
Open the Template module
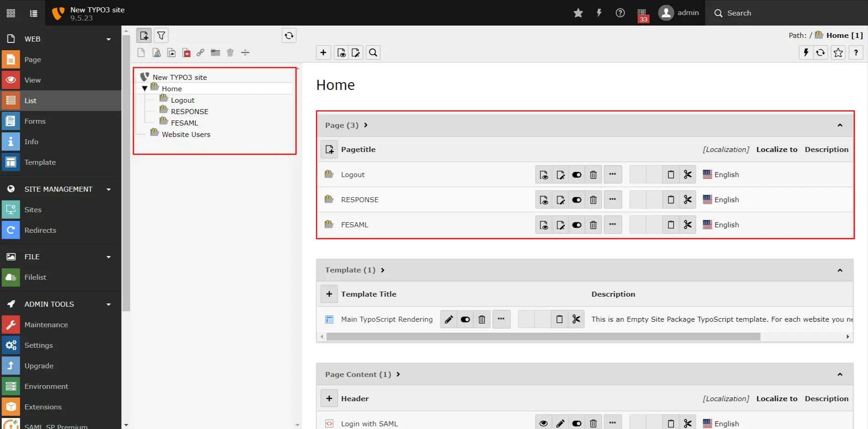pyautogui.click(x=61, y=162)
